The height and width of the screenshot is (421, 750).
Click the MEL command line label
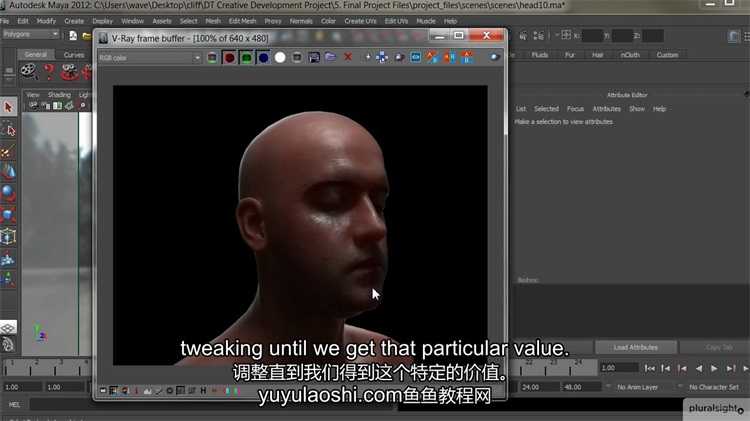click(x=14, y=405)
